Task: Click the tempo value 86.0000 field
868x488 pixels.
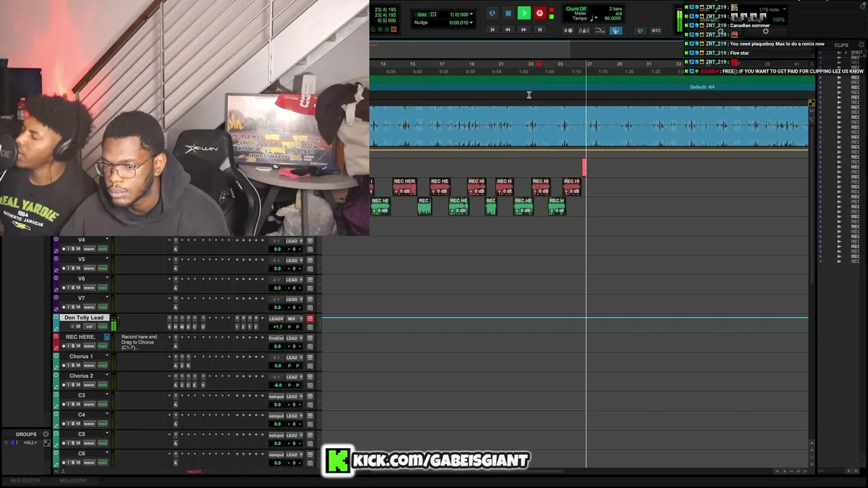Action: click(x=613, y=19)
